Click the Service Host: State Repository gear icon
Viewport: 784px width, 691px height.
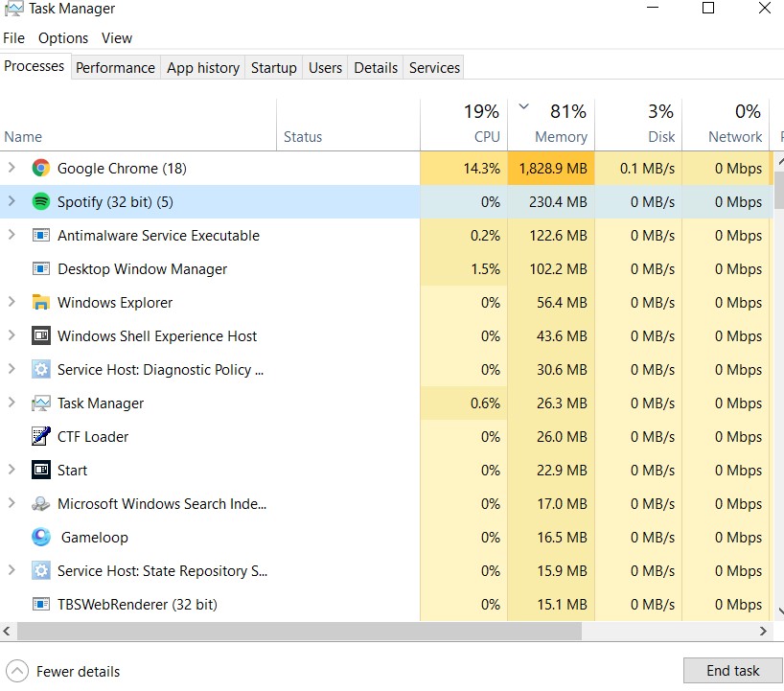point(41,570)
